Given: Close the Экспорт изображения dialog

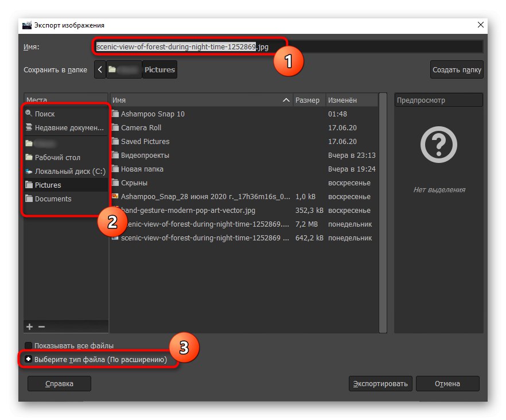Looking at the screenshot, I should point(481,25).
